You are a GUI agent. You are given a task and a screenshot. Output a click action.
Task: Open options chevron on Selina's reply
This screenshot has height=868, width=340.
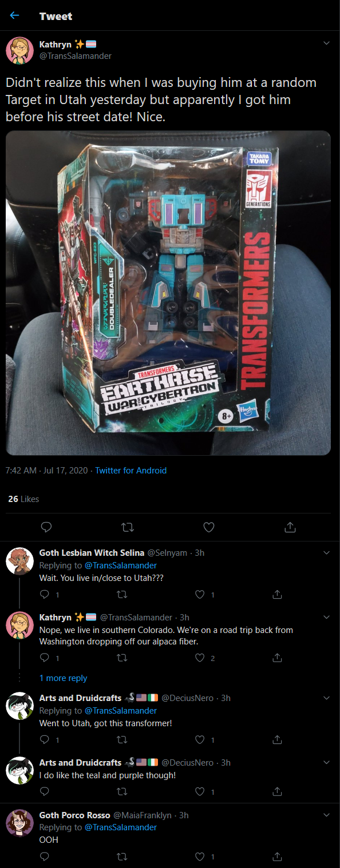(327, 553)
